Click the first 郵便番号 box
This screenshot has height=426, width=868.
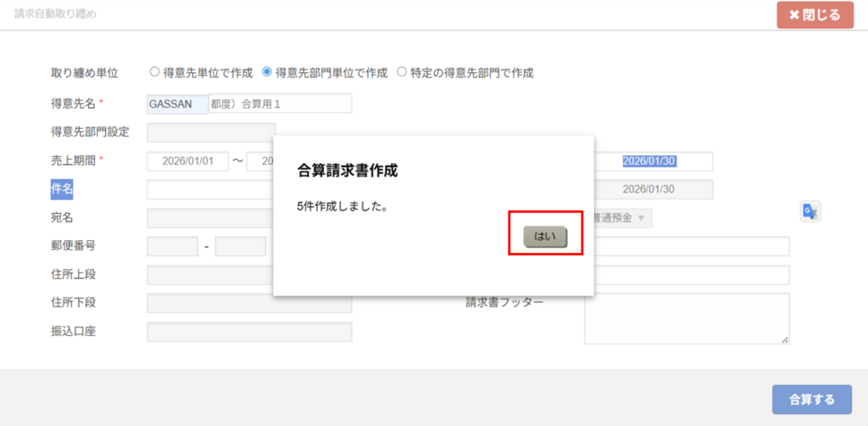click(172, 246)
